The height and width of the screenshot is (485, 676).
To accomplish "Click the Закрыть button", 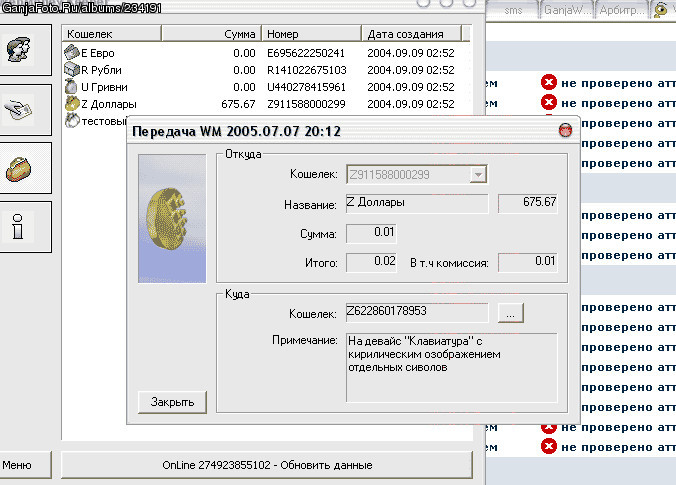I will point(172,402).
